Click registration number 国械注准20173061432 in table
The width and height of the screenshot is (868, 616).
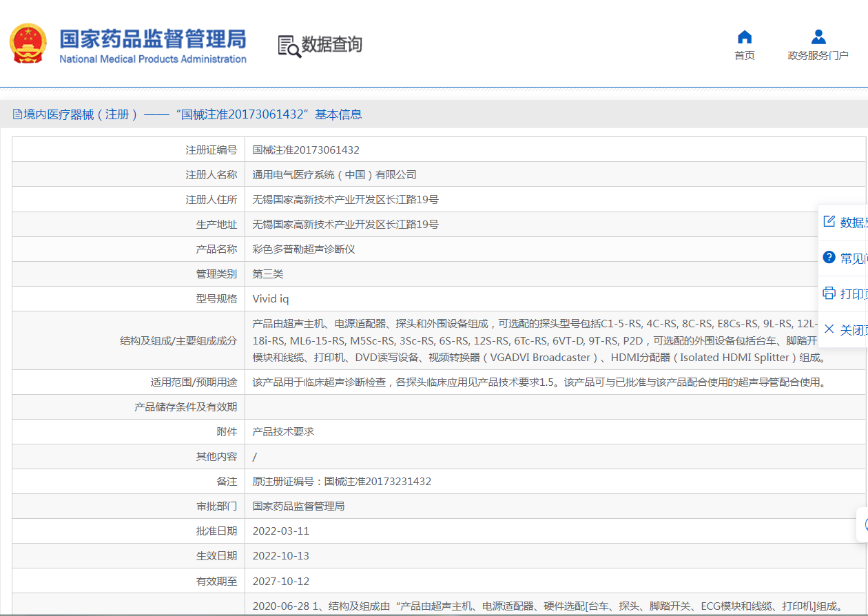click(306, 150)
